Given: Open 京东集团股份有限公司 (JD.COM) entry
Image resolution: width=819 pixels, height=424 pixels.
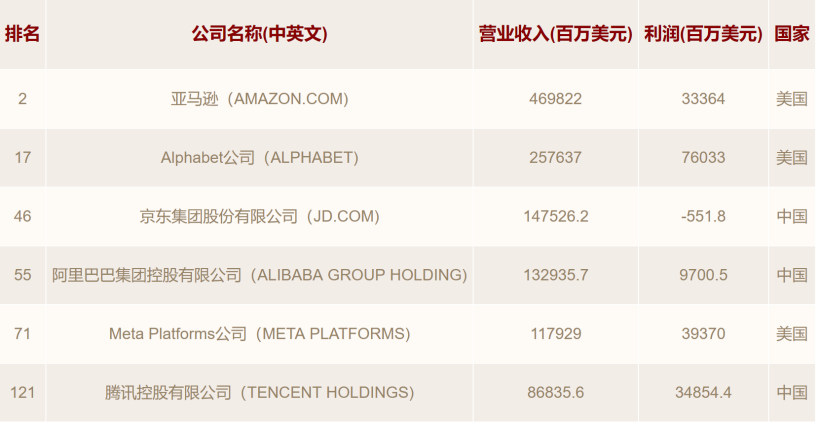Looking at the screenshot, I should coord(259,216).
